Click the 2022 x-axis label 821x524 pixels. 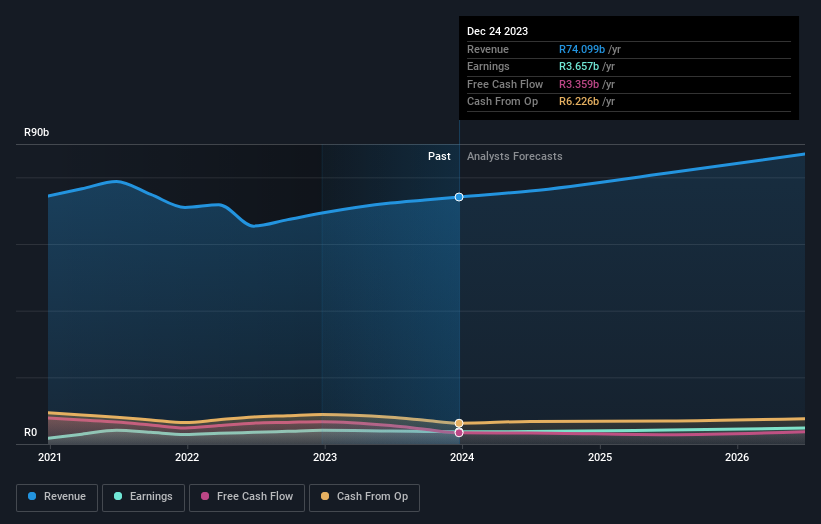(187, 457)
